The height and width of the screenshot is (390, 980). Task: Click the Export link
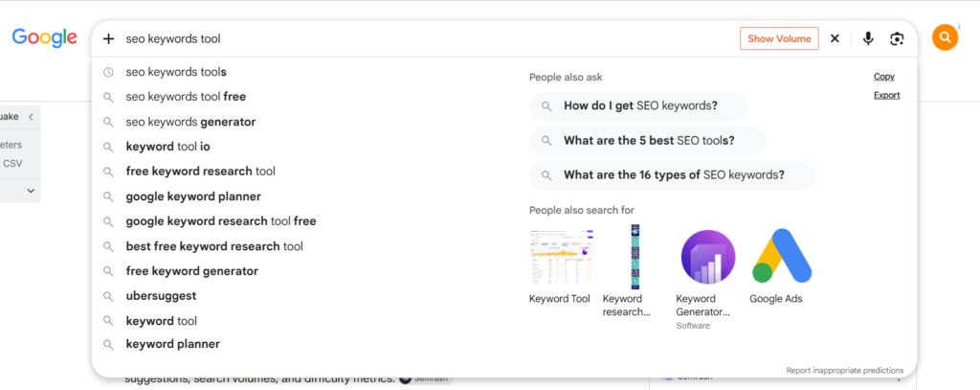coord(887,95)
